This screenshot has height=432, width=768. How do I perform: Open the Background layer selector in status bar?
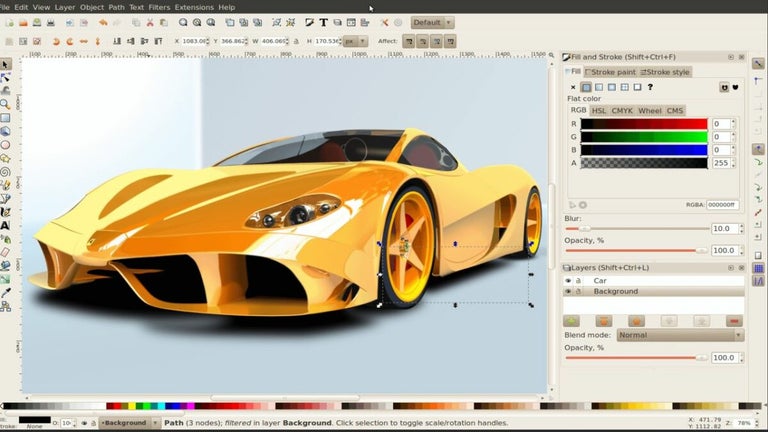click(x=129, y=423)
